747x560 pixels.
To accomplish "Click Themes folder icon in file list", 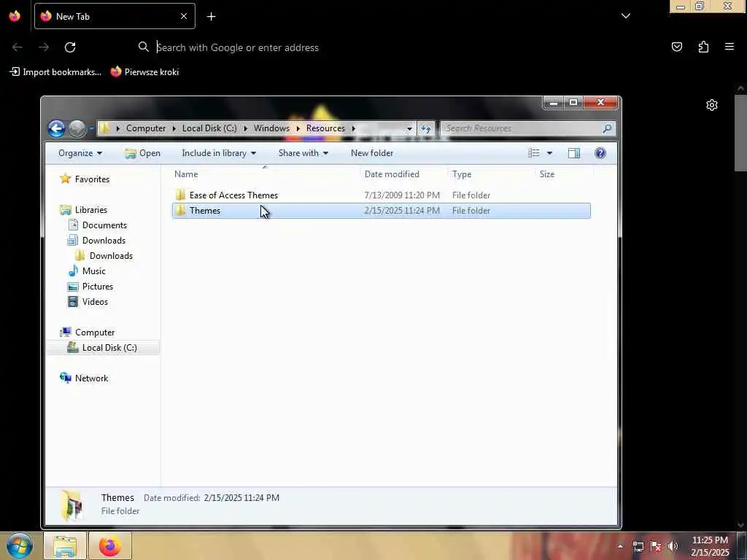I will tap(181, 211).
